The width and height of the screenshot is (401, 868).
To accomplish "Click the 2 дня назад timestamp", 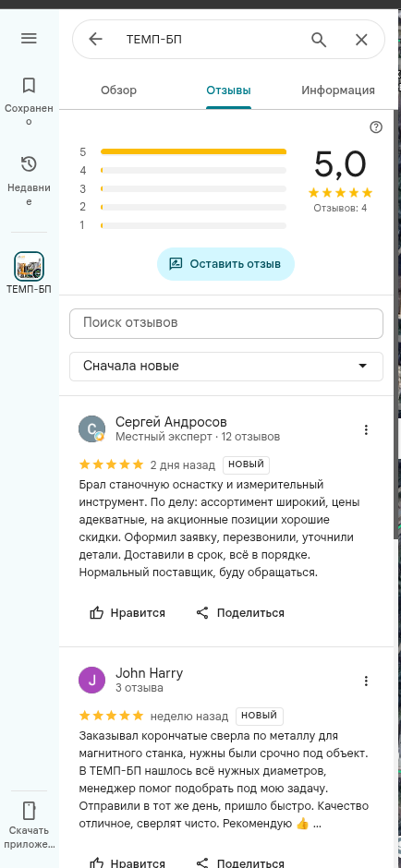I will (x=182, y=464).
